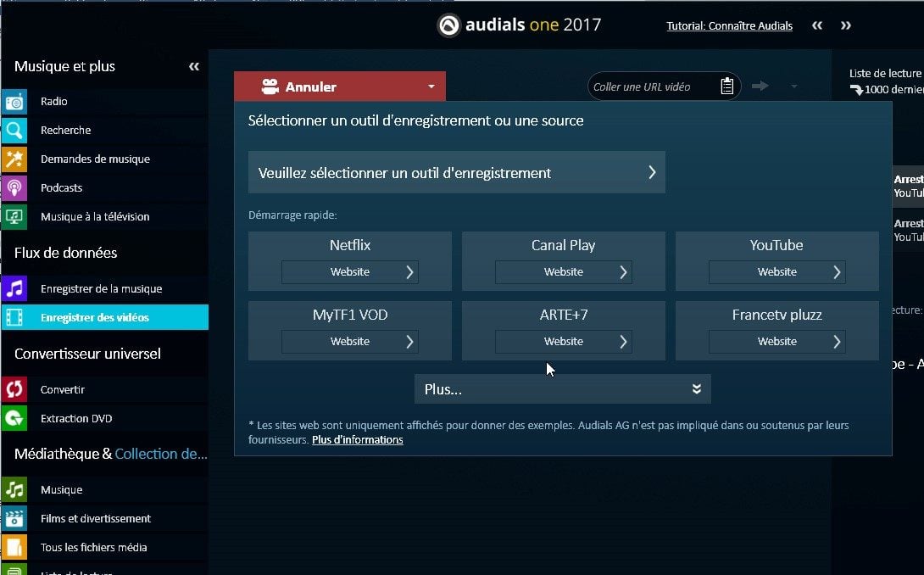
Task: Click the YouTube Website button
Action: coord(777,272)
